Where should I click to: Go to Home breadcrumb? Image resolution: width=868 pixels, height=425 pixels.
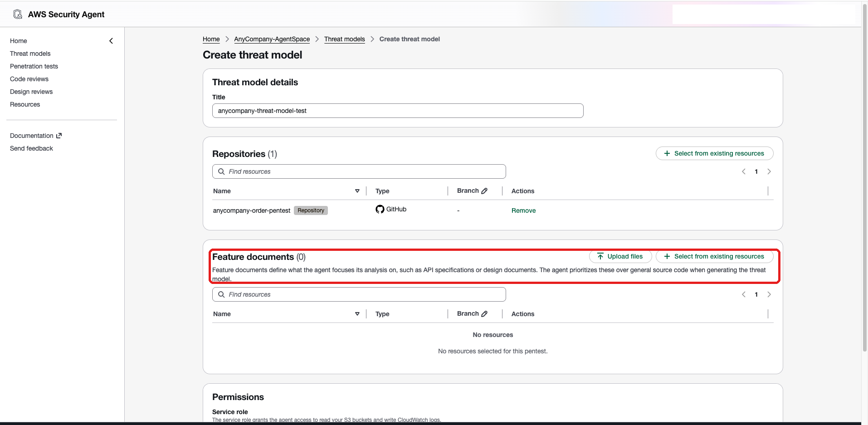(211, 39)
